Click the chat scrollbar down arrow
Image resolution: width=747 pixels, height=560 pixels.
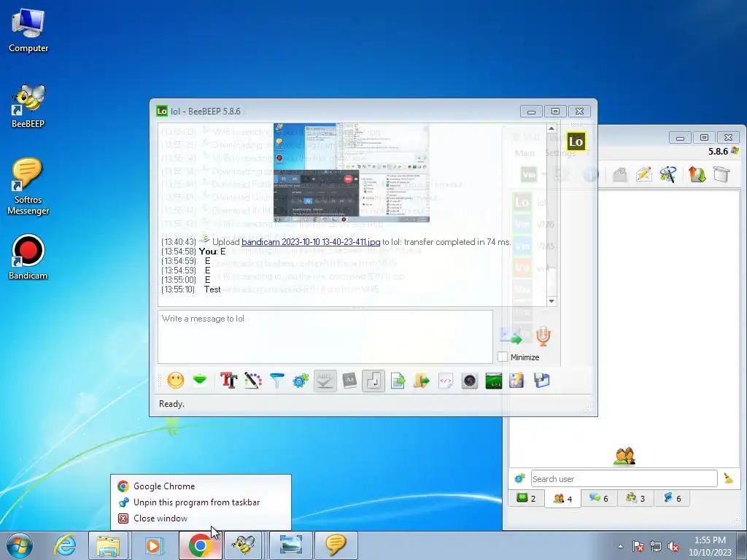pos(551,301)
